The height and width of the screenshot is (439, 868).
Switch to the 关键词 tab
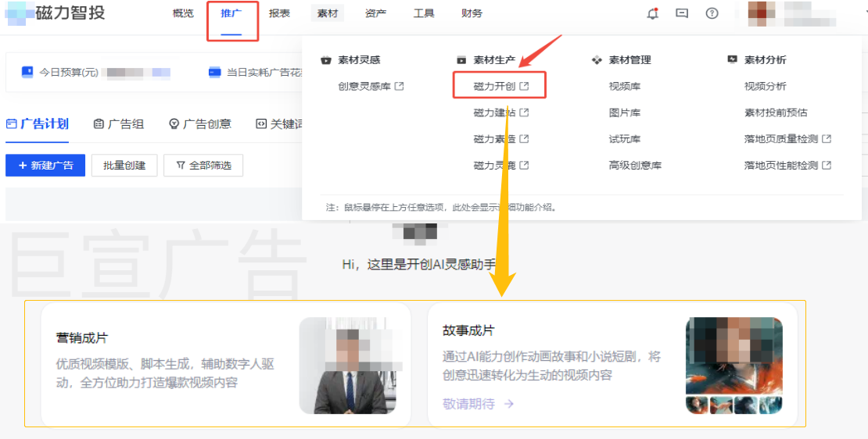(x=279, y=124)
